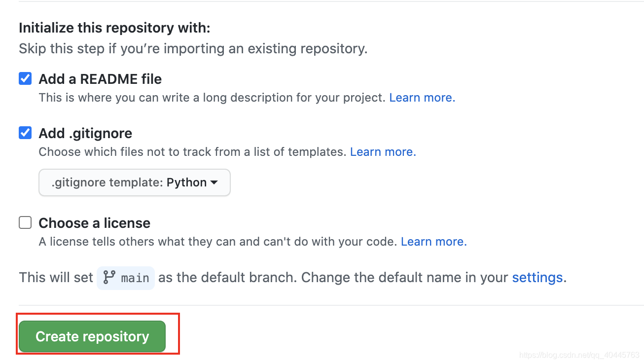Viewport: 644px width, 364px height.
Task: Open the .gitignore template dropdown
Action: 134,182
